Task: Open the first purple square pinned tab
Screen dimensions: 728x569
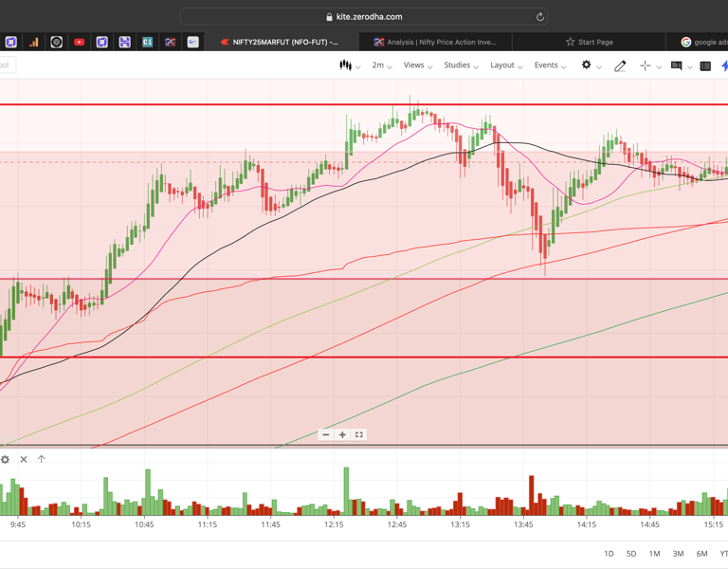Action: pos(10,43)
